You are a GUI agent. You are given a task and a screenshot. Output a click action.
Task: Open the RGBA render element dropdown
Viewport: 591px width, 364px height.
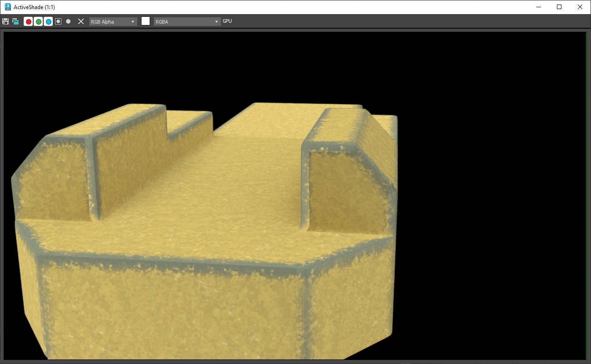click(x=187, y=22)
